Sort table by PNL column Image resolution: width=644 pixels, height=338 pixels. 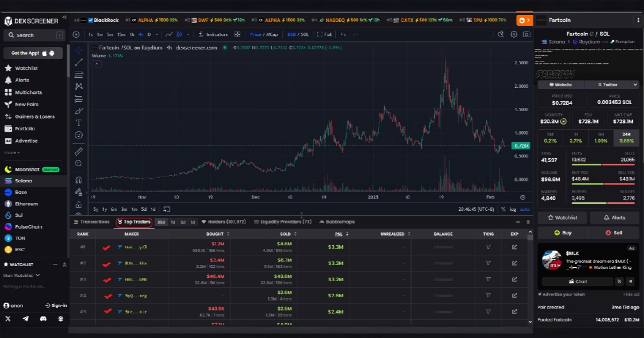click(x=341, y=234)
